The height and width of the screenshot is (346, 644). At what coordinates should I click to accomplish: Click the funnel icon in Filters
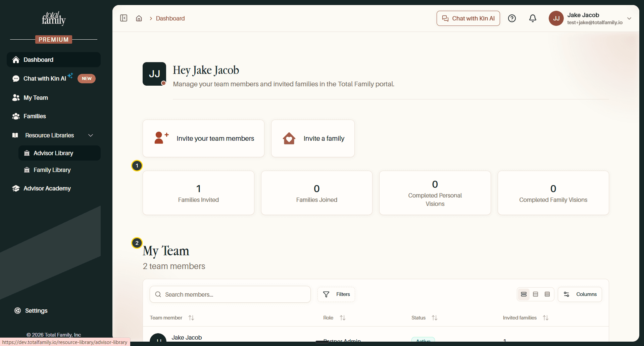click(326, 295)
